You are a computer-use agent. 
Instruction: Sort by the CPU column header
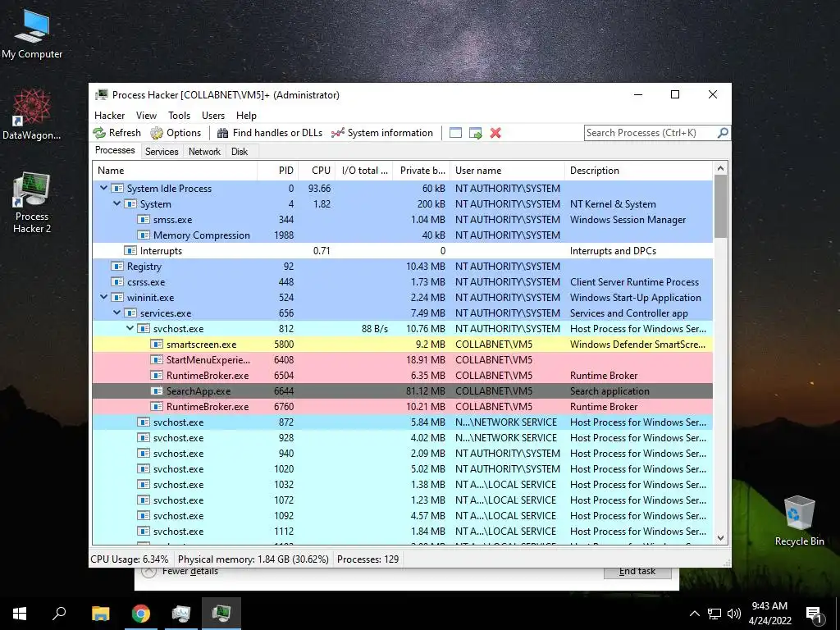(317, 171)
